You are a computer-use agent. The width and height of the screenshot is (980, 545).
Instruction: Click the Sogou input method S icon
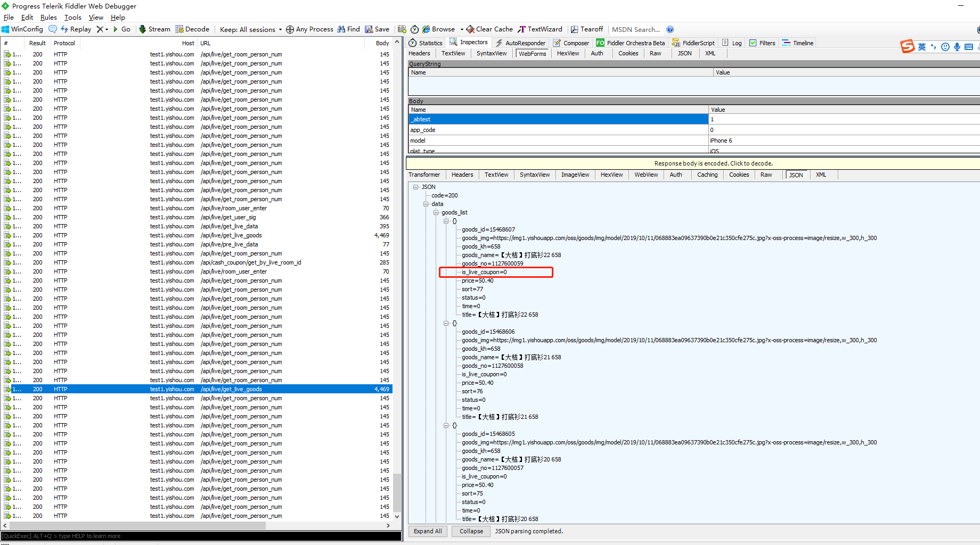coord(908,46)
